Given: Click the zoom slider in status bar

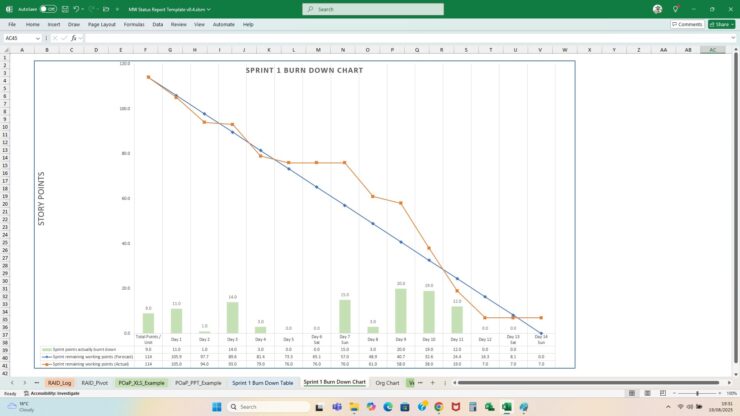Looking at the screenshot, I should pos(697,393).
